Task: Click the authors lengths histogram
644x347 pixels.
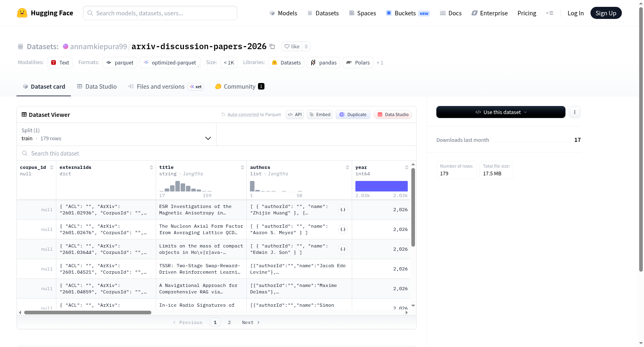Action: pos(276,186)
